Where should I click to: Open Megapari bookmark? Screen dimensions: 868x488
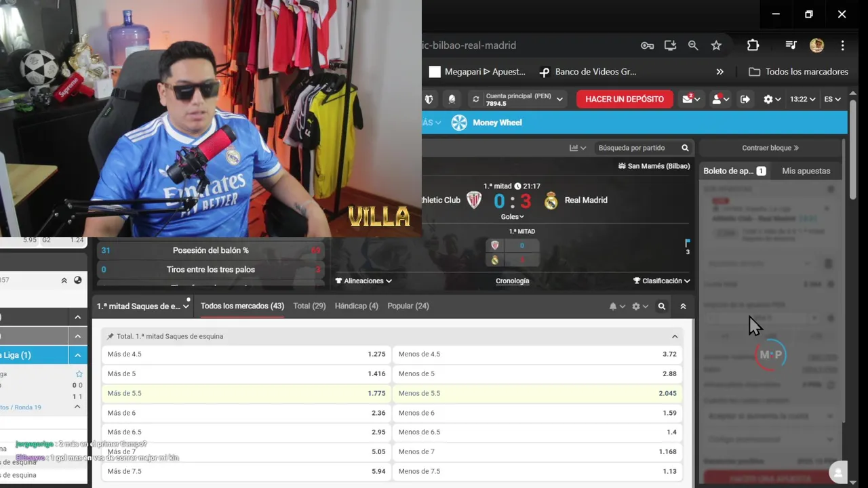coord(477,72)
